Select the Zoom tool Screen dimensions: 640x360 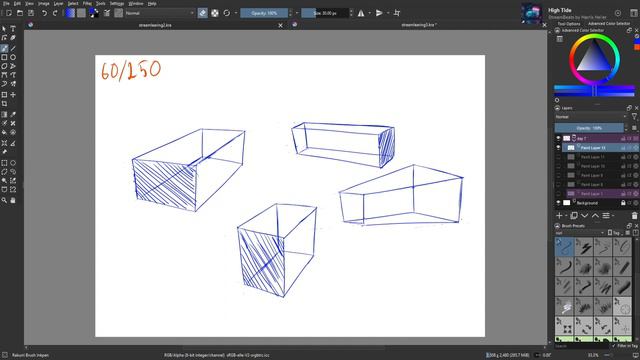[x=4, y=200]
